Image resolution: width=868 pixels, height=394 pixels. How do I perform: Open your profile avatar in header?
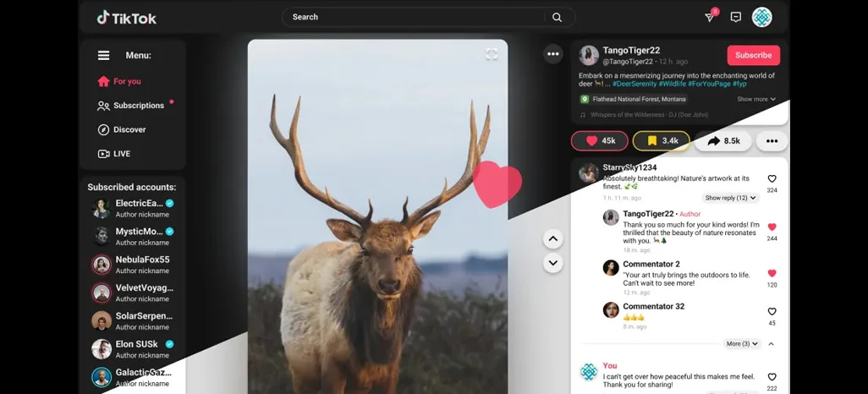pyautogui.click(x=761, y=17)
